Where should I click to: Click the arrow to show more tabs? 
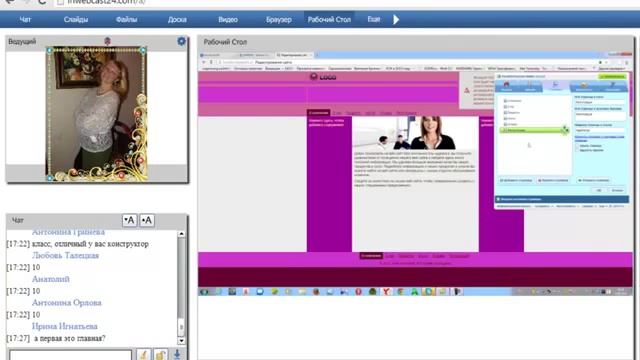click(396, 19)
